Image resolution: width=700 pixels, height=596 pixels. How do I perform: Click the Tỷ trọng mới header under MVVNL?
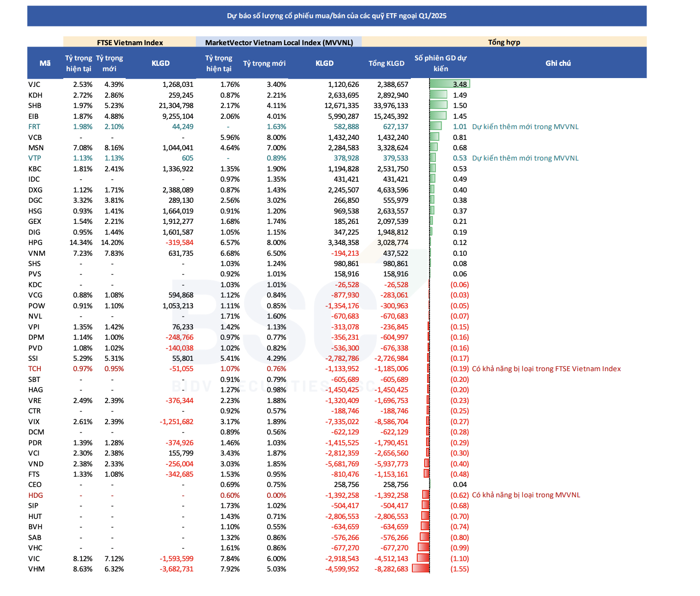click(264, 63)
